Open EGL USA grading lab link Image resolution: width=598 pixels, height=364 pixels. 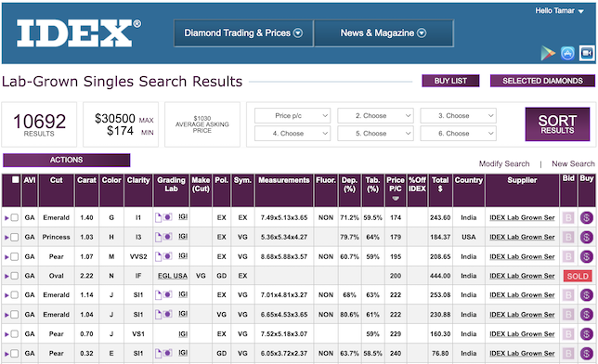[x=173, y=276]
